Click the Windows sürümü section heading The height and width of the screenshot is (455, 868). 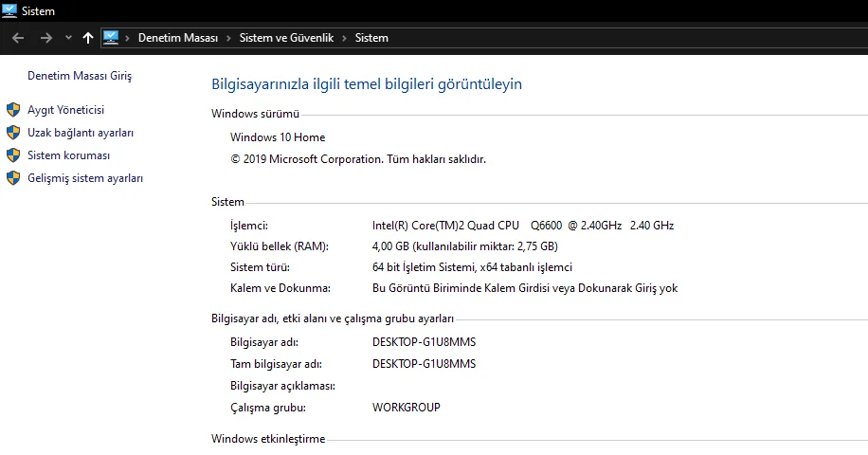255,114
